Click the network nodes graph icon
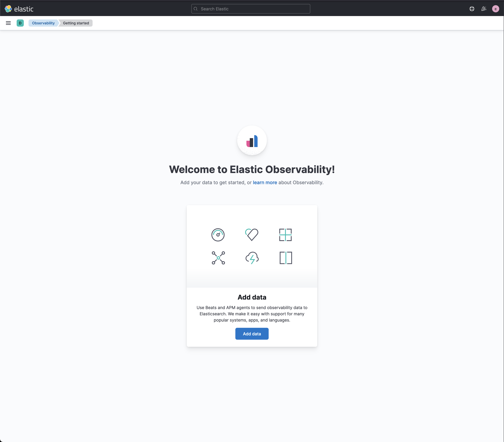The width and height of the screenshot is (504, 442). [218, 258]
